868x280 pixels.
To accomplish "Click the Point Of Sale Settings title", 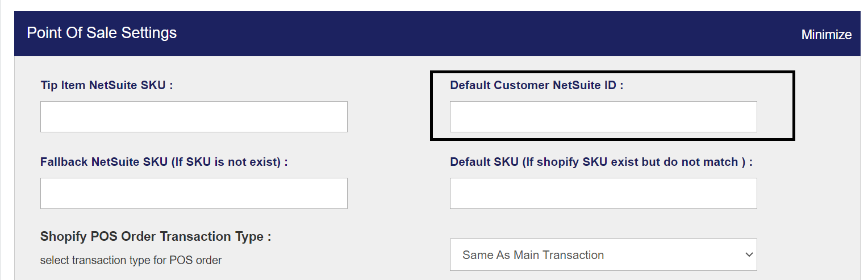I will pos(102,33).
